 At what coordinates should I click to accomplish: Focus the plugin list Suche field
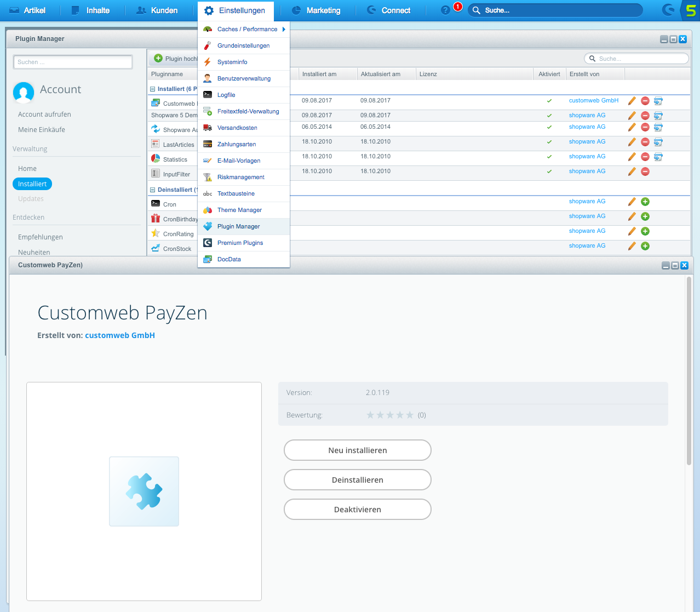636,59
